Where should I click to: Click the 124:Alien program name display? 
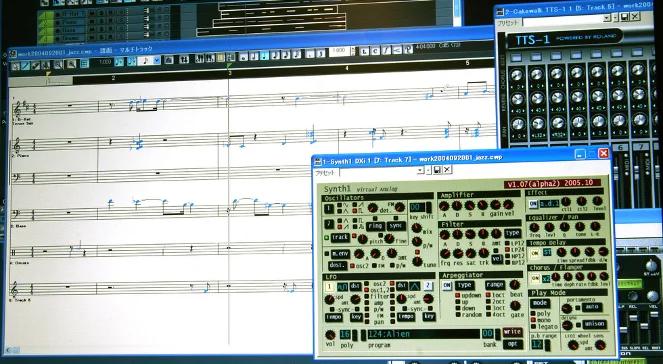423,334
